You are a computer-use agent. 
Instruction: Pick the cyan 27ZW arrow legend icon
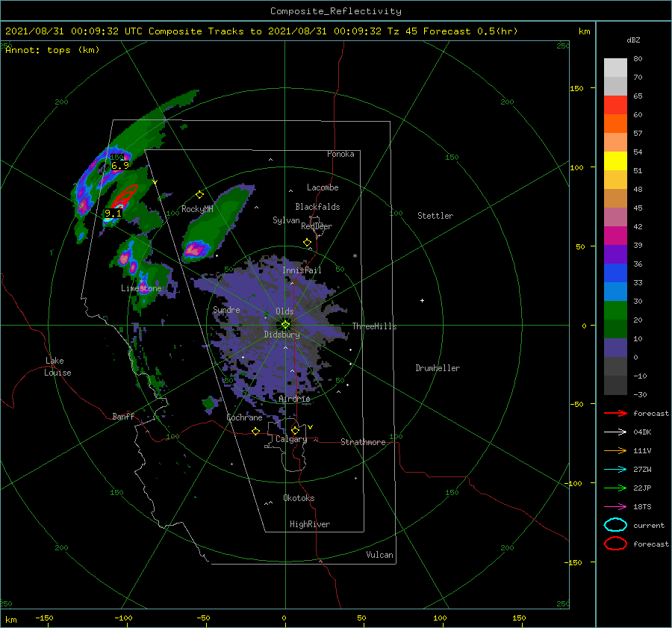click(x=615, y=470)
